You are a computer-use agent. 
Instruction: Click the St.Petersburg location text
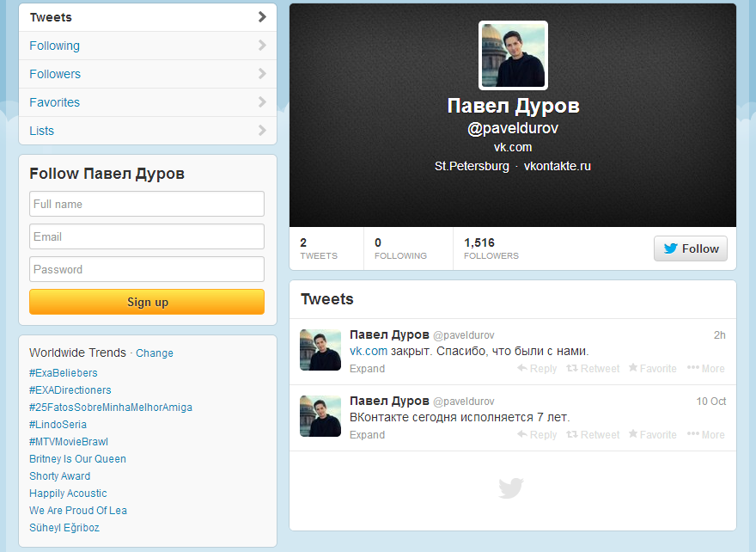point(472,166)
